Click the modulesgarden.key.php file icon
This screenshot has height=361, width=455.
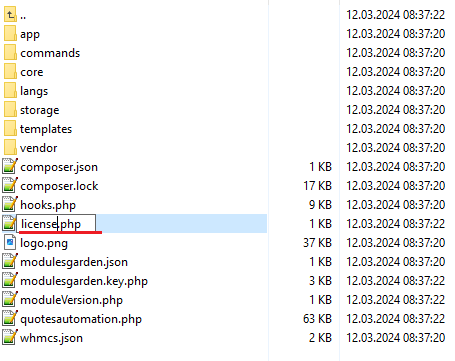(10, 280)
